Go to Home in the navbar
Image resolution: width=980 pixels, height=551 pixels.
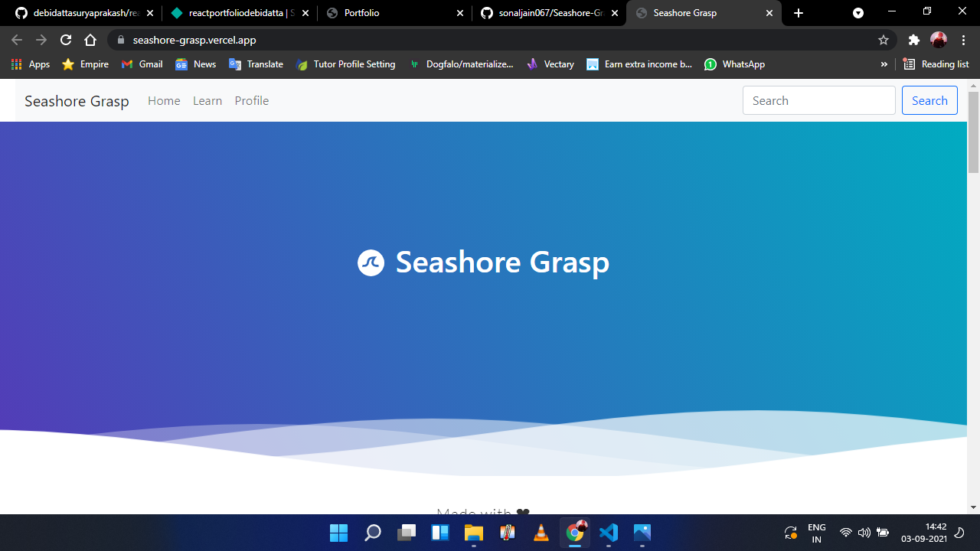pos(164,101)
